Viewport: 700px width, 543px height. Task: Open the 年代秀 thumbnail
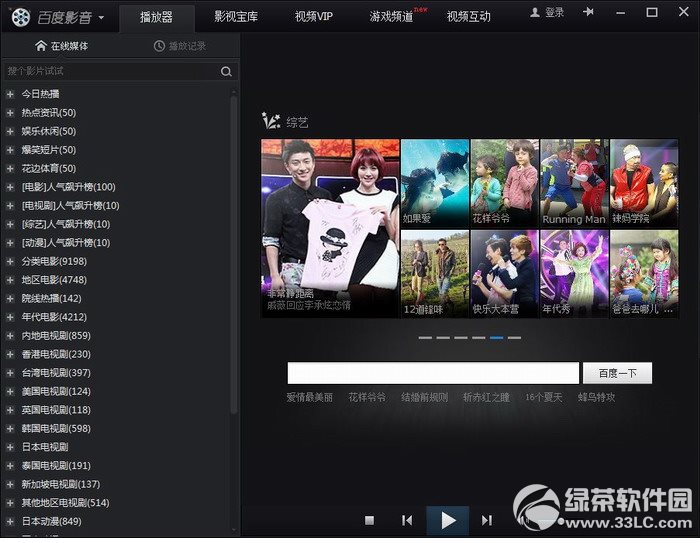click(574, 274)
